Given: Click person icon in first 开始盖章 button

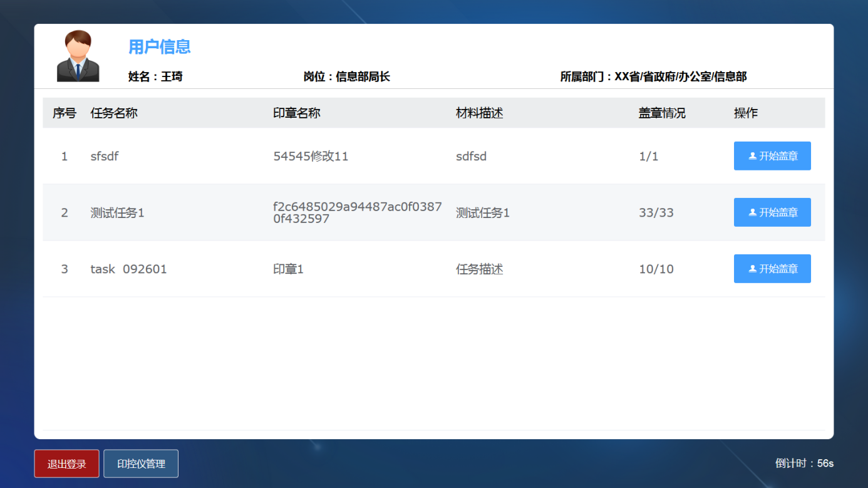Looking at the screenshot, I should pyautogui.click(x=753, y=156).
